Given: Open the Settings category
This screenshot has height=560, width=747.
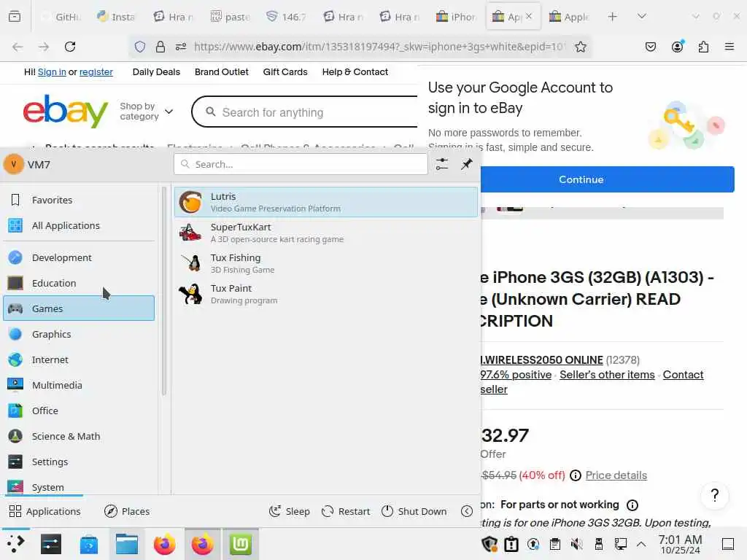Looking at the screenshot, I should coord(79,462).
